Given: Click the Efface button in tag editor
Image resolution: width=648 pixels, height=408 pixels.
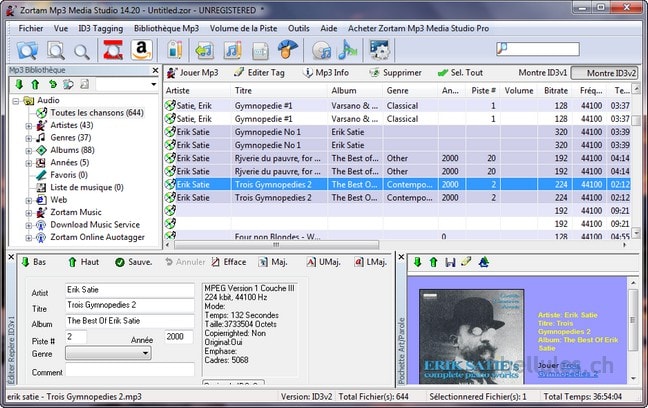Looking at the screenshot, I should (x=229, y=262).
